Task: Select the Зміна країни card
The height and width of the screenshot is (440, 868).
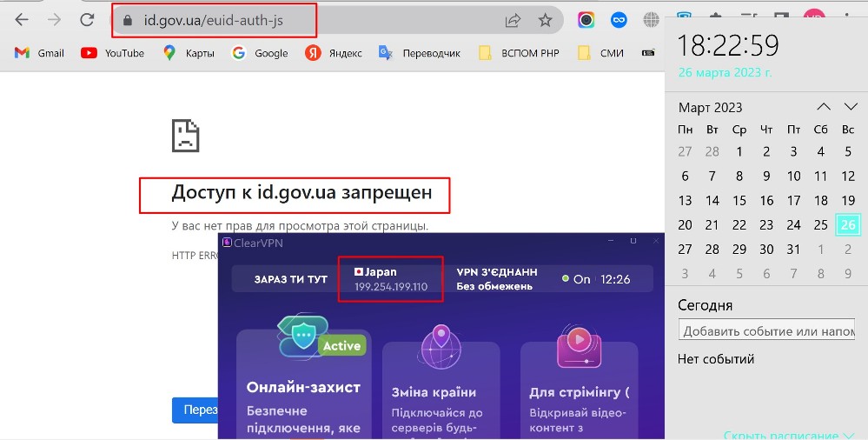Action: 441,388
